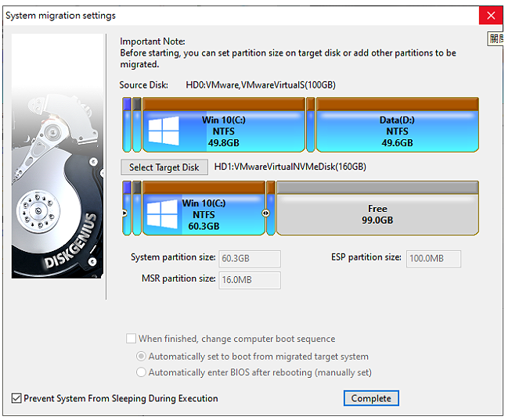The height and width of the screenshot is (420, 512).
Task: Click target disk name HD1:VMwareVirtualNVMeDisk(160GB)
Action: (290, 167)
